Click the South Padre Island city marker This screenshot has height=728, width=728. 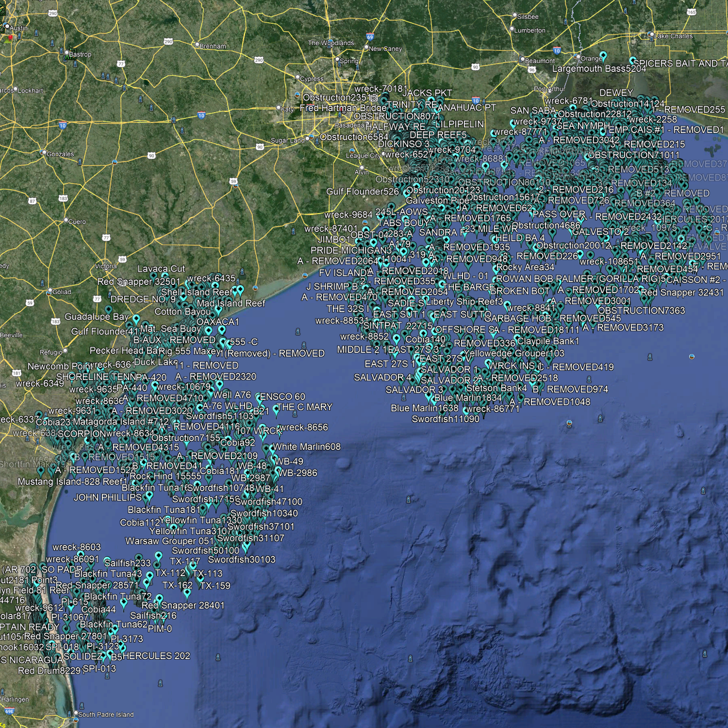coord(75,714)
